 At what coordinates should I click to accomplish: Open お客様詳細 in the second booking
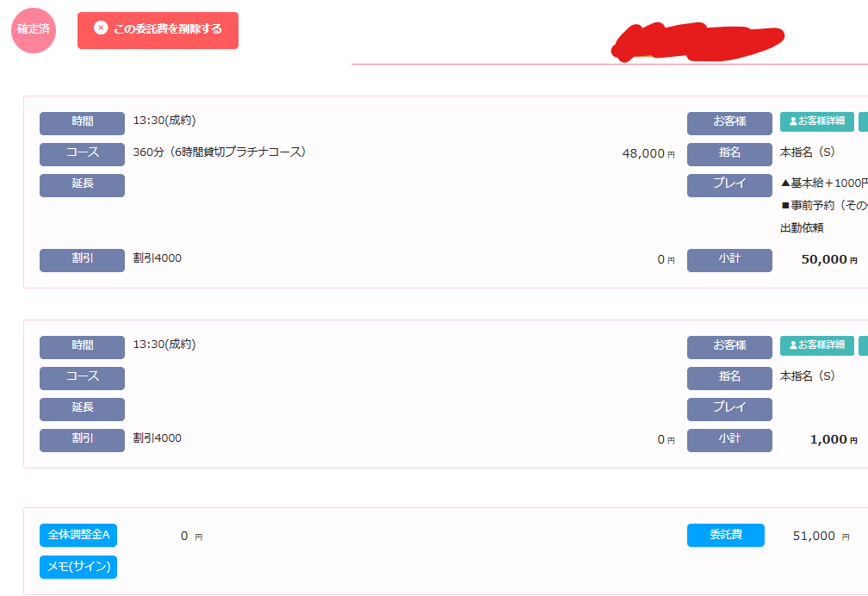[817, 346]
